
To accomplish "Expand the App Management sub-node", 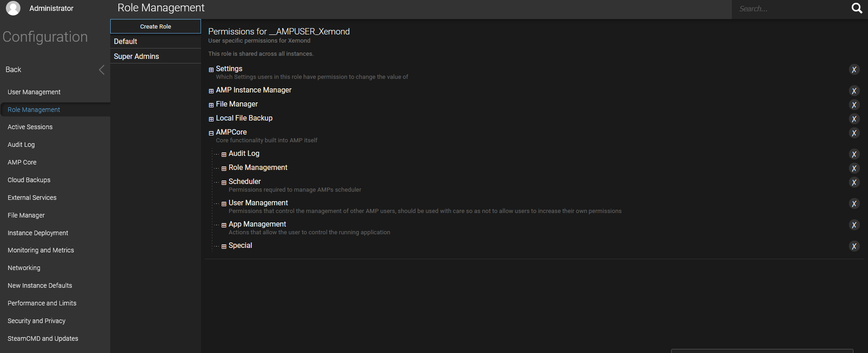I will coord(224,225).
